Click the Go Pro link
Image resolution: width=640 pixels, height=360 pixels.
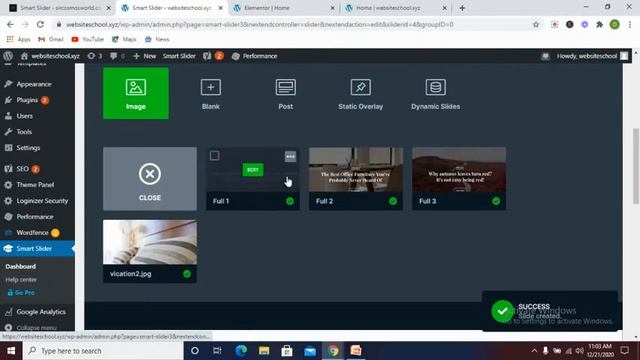point(21,293)
